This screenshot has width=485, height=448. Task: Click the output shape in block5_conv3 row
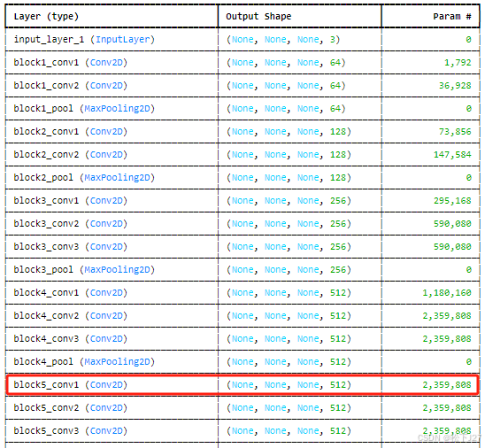tap(289, 431)
